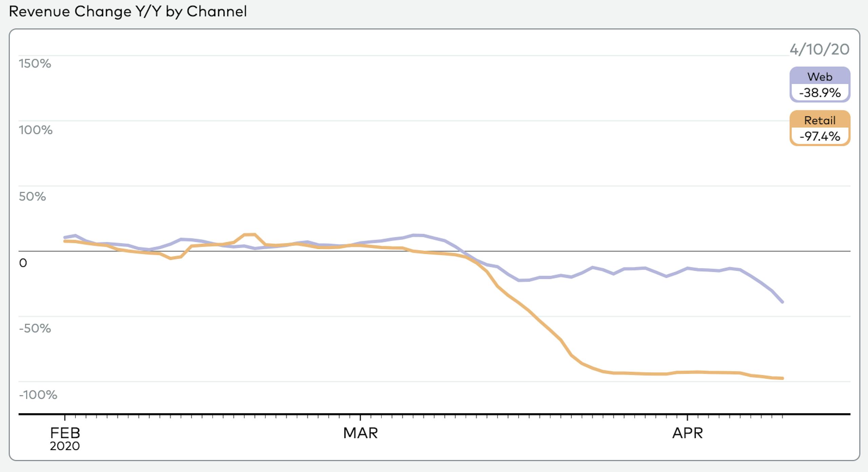Click the final endpoint of the Retail line

(782, 378)
